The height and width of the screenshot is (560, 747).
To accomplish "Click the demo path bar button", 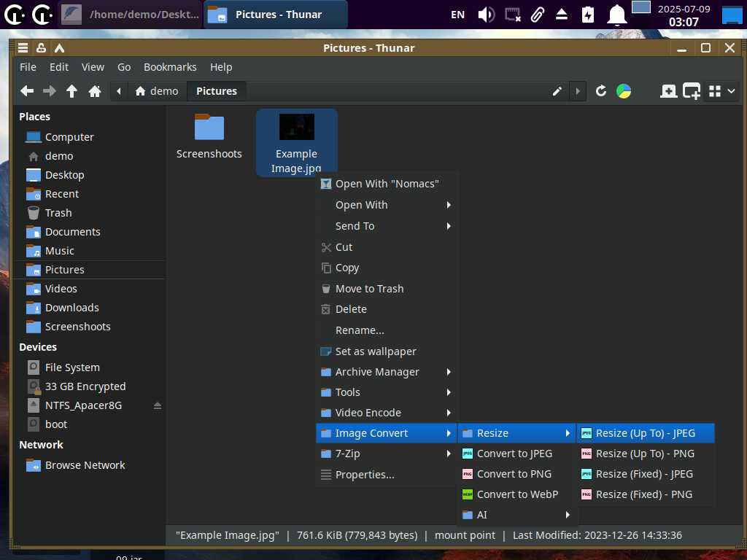I will pos(157,91).
